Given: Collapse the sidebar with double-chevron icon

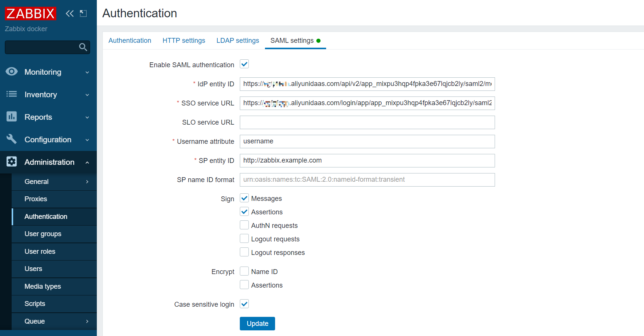Looking at the screenshot, I should point(69,14).
